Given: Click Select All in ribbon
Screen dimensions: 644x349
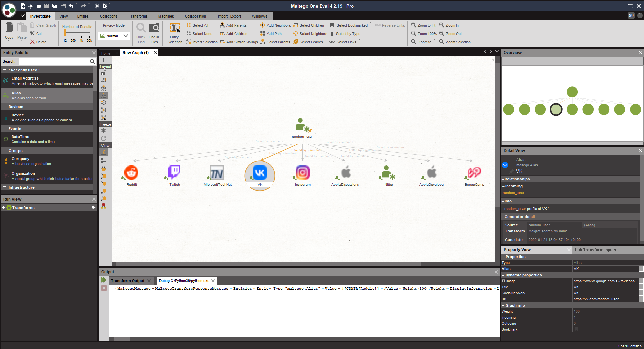Looking at the screenshot, I should click(197, 25).
